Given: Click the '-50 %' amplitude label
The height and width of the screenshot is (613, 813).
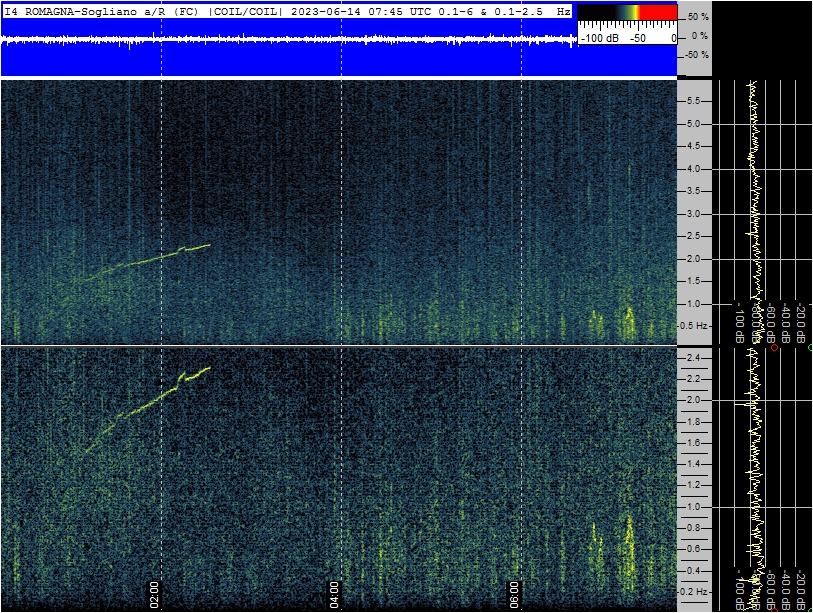Looking at the screenshot, I should point(697,54).
